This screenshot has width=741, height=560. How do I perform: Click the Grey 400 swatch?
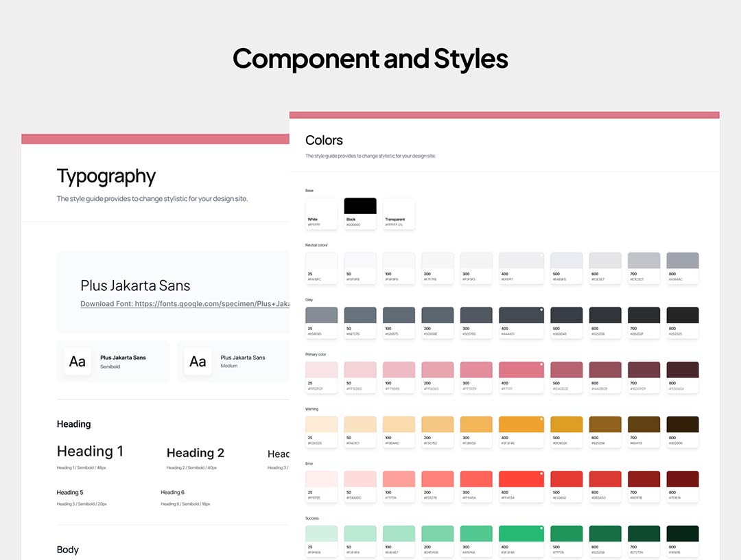point(521,316)
